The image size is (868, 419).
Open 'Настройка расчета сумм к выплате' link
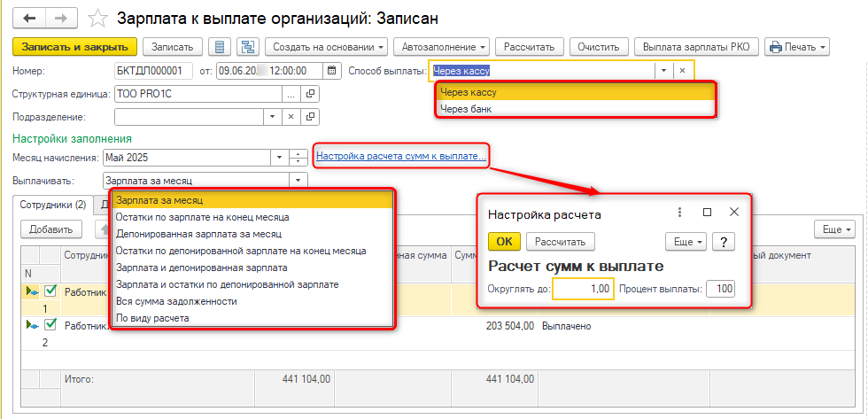[400, 157]
